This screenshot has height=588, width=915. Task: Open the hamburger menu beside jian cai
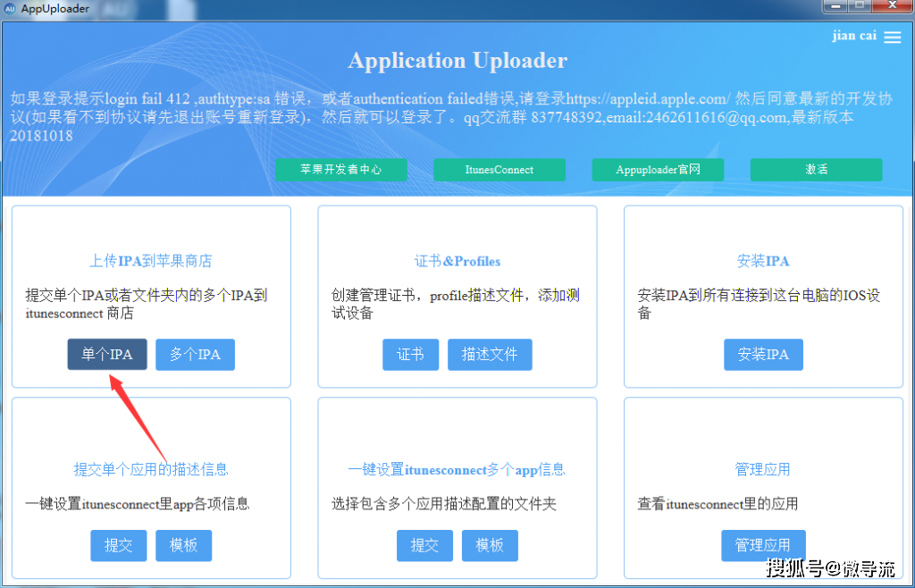pyautogui.click(x=893, y=37)
